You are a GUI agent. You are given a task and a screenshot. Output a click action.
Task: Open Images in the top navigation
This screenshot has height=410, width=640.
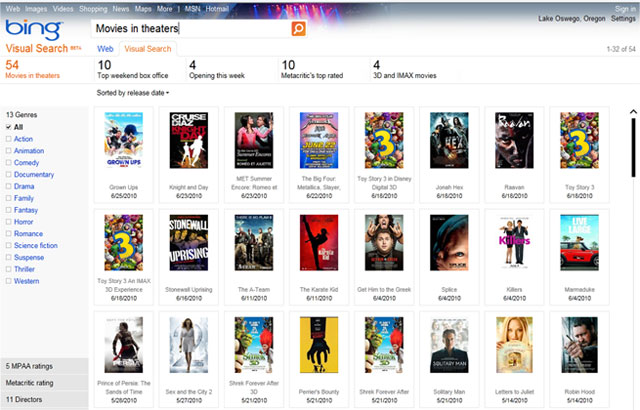tap(36, 9)
